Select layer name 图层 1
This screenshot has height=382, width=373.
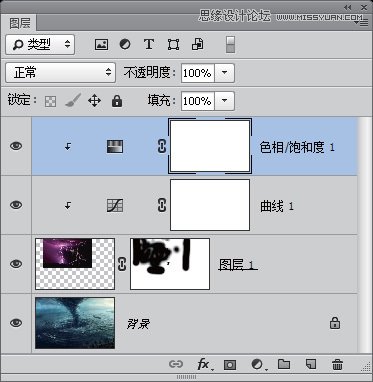238,265
